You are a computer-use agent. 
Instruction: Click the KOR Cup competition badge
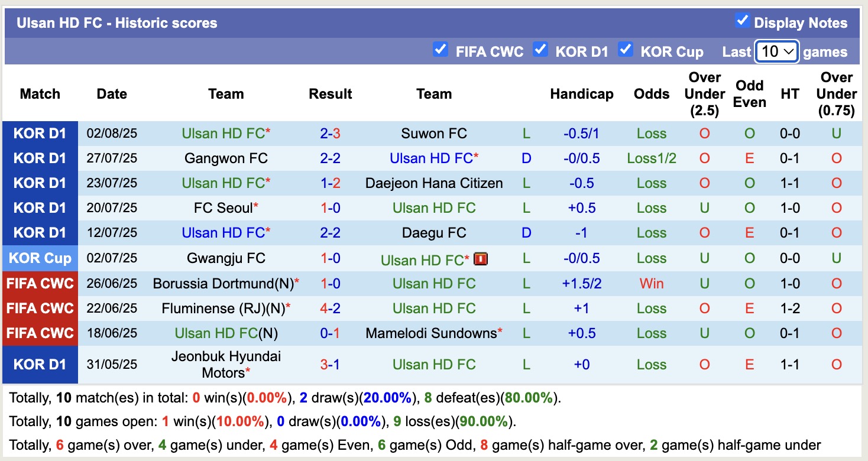pyautogui.click(x=40, y=258)
